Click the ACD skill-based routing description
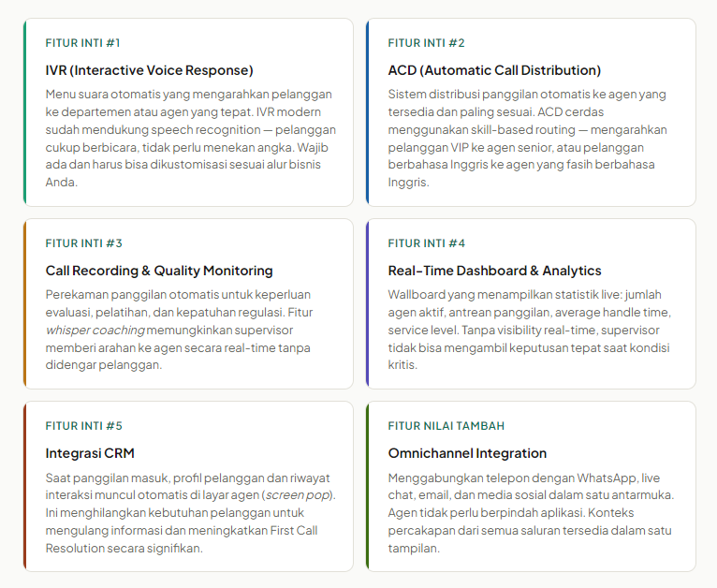 (x=529, y=138)
